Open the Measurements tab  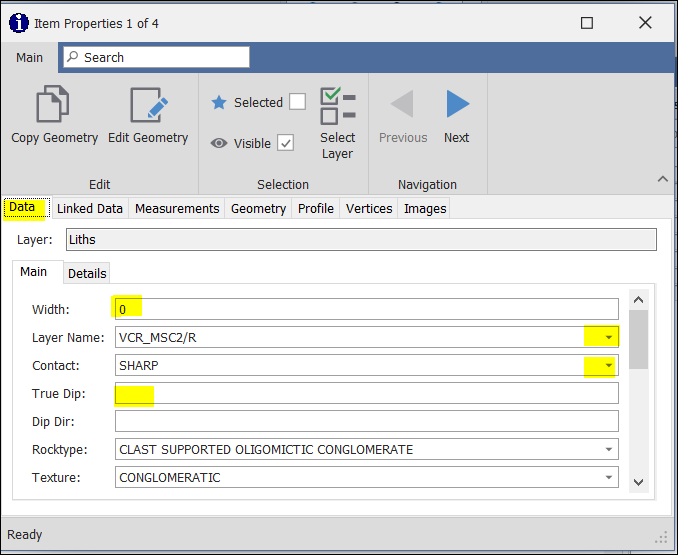(177, 208)
